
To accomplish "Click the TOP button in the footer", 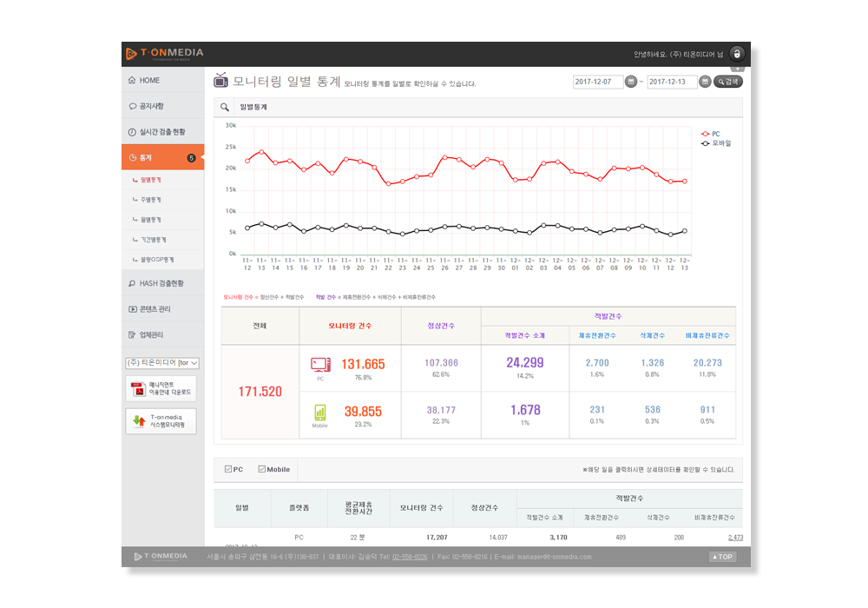I will (x=722, y=557).
